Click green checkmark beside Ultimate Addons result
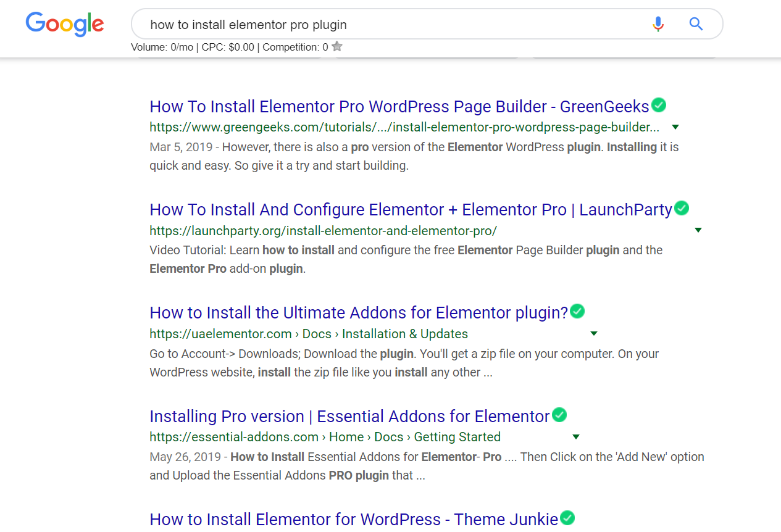781x532 pixels. [577, 311]
